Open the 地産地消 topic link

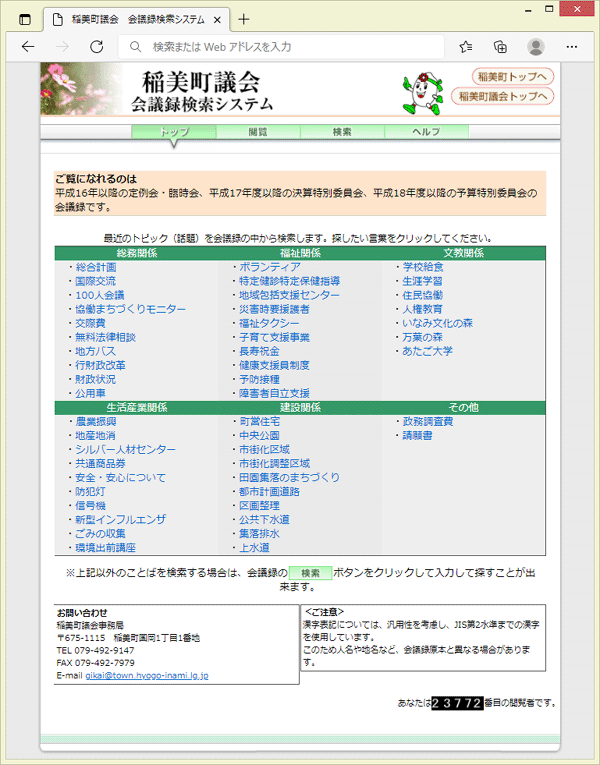point(95,435)
